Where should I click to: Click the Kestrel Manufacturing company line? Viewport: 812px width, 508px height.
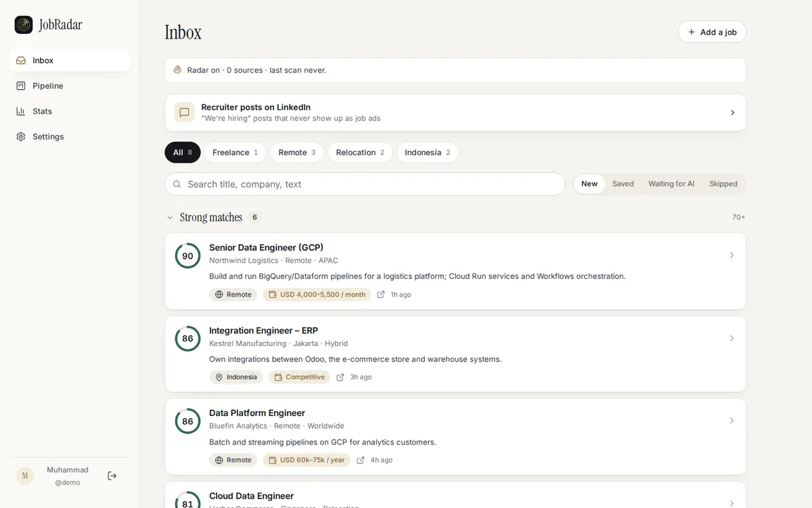(x=278, y=343)
